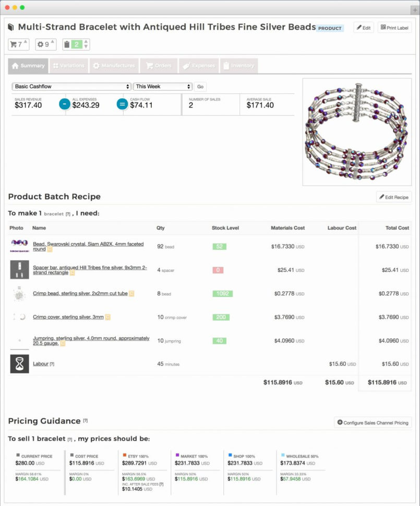Click the new tab plus icon
This screenshot has height=506, width=420.
[415, 10]
